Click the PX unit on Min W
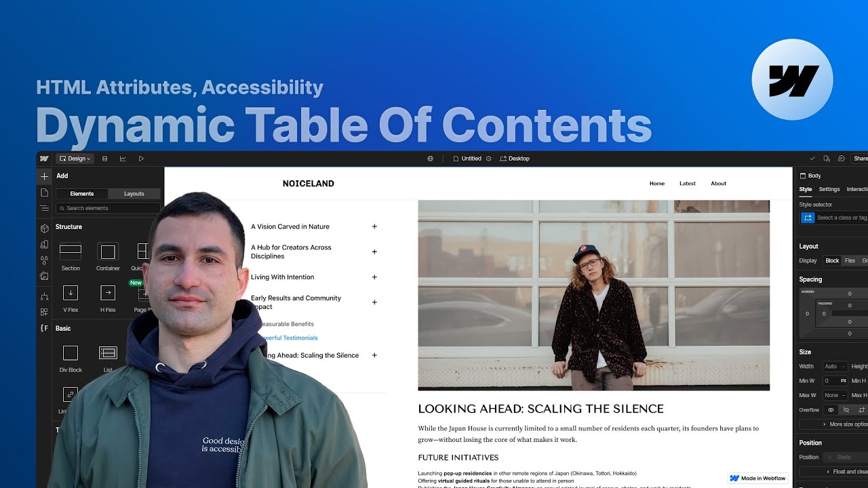This screenshot has width=868, height=488. pos(843,381)
